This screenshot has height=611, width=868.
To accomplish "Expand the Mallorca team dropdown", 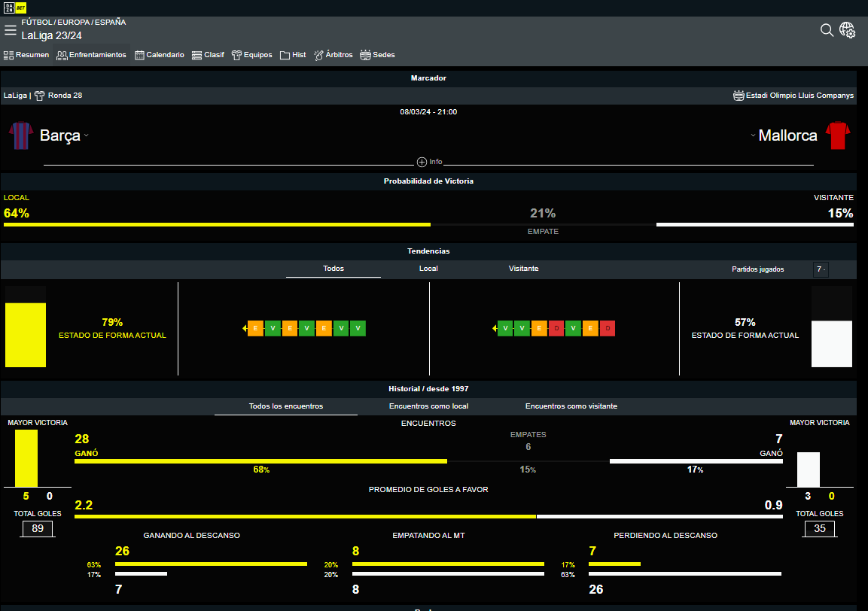I will tap(753, 136).
